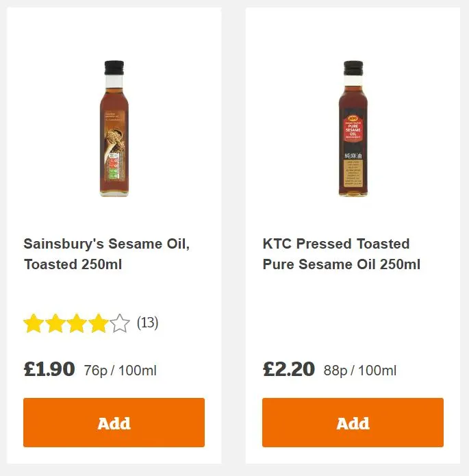Screen dimensions: 469x476
Task: Click the Sainsbury's sesame oil bottle image
Action: pos(114,129)
